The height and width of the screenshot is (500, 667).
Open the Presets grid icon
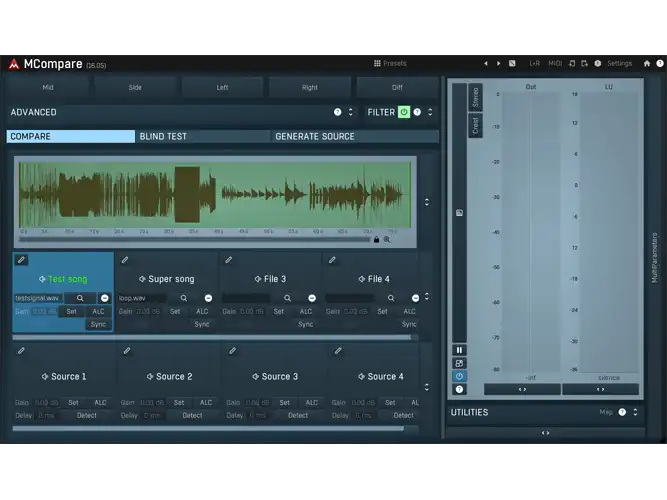click(x=377, y=63)
